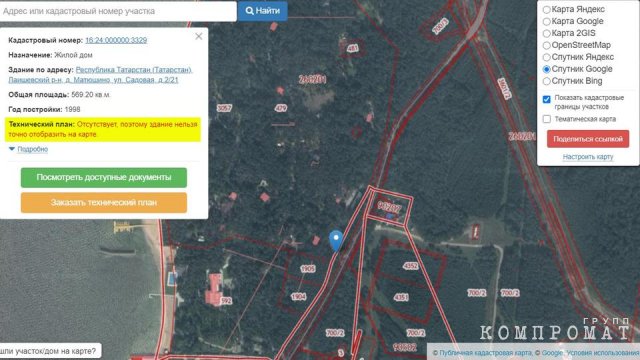The width and height of the screenshot is (640, 360).
Task: Toggle the cadastral boundaries checkbox
Action: coord(547,99)
